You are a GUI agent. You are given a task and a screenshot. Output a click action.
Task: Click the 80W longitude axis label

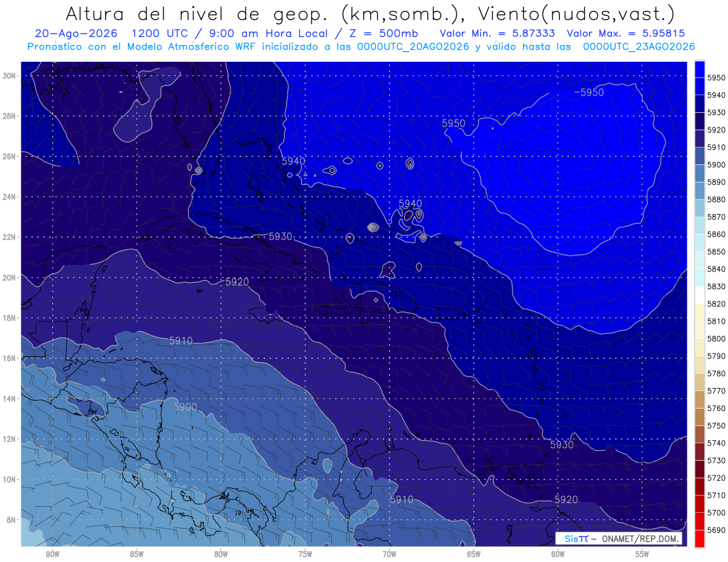pyautogui.click(x=221, y=555)
